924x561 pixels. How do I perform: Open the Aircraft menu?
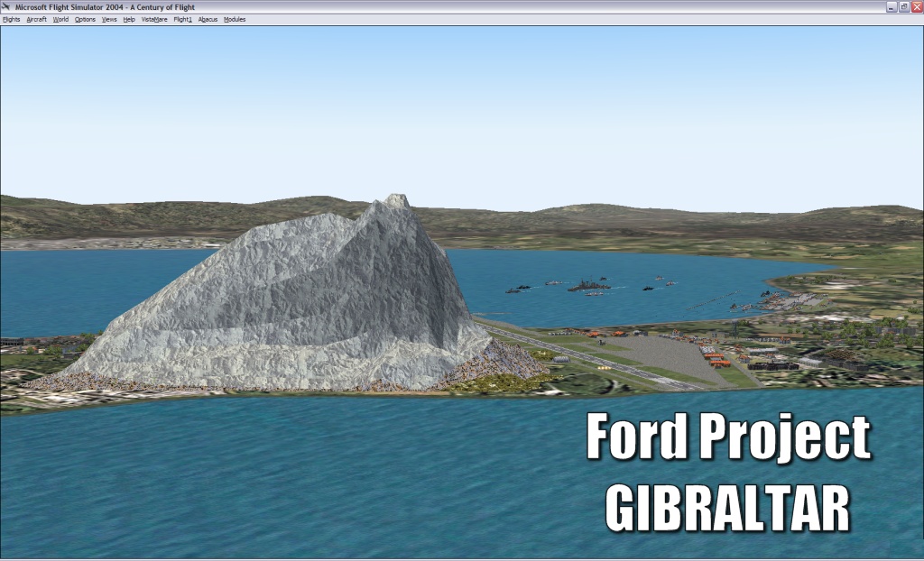[36, 20]
